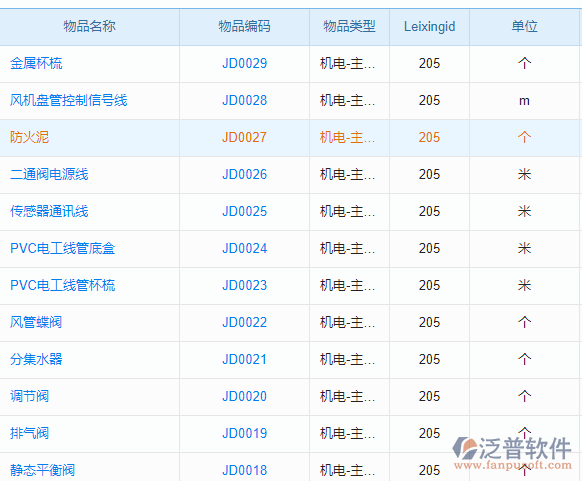
Task: Click item code JD0029
Action: 244,63
